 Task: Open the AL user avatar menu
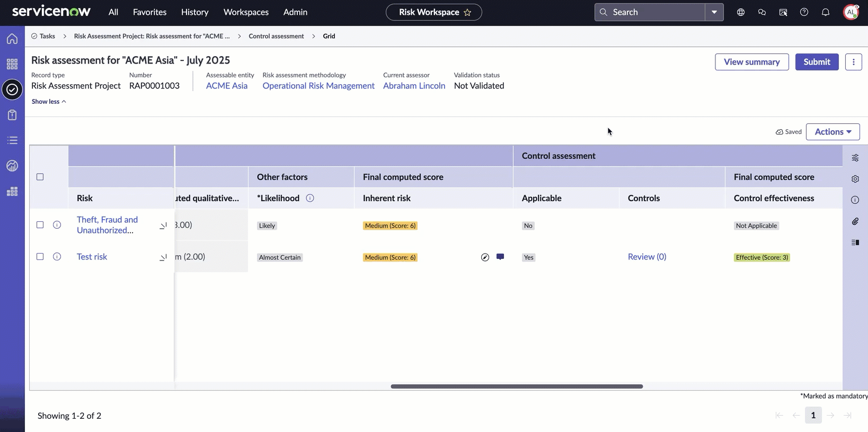click(x=851, y=12)
